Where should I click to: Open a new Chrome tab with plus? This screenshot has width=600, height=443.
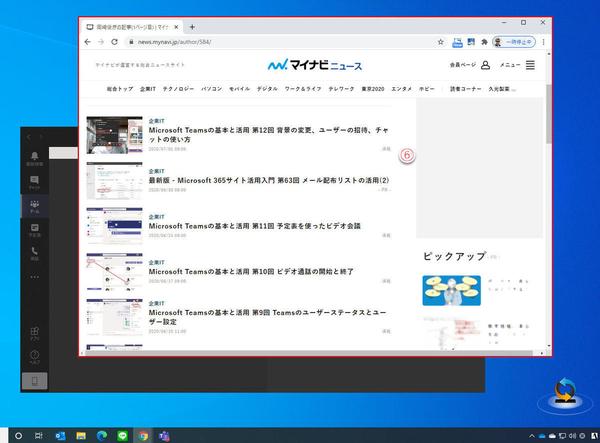192,27
